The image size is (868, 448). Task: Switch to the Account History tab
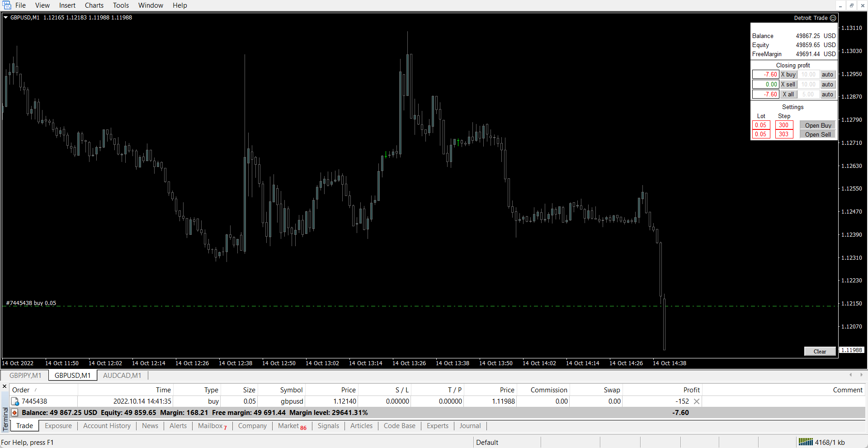107,426
